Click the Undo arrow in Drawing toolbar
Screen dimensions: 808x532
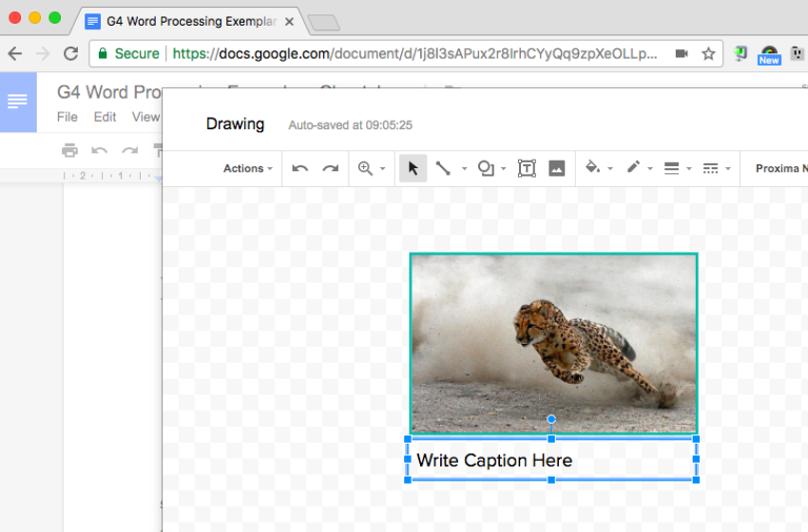300,168
